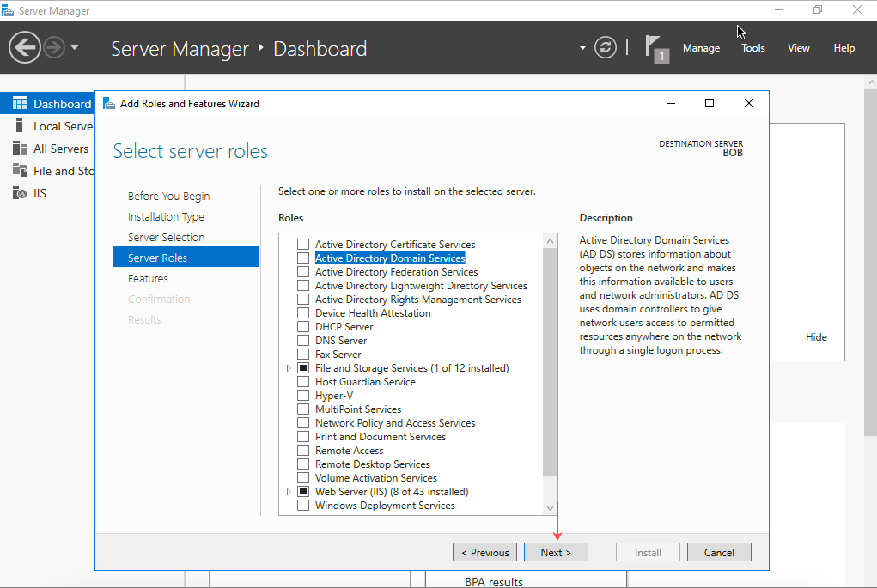Open the View menu
The width and height of the screenshot is (877, 588).
pyautogui.click(x=798, y=48)
